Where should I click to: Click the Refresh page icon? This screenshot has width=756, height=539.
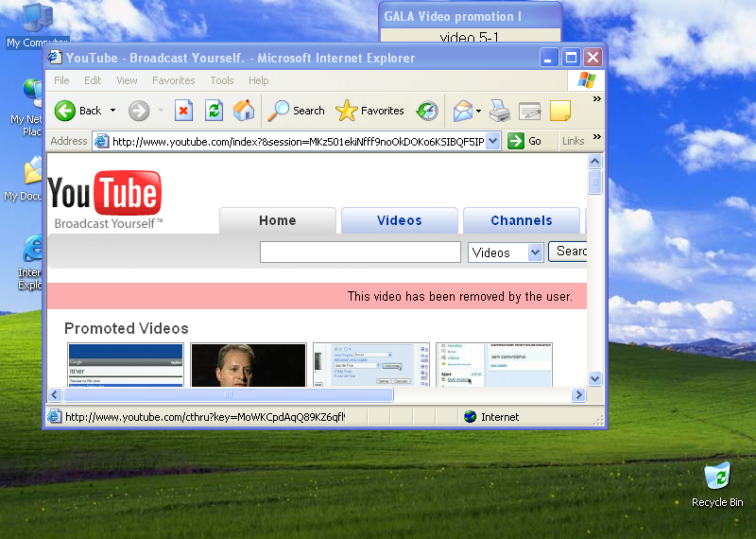click(x=215, y=111)
